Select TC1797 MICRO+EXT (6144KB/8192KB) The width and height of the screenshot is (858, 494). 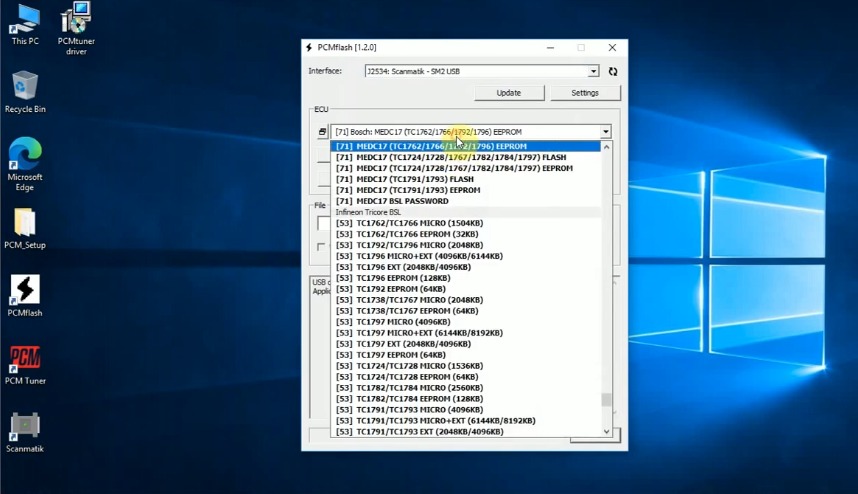pos(465,333)
